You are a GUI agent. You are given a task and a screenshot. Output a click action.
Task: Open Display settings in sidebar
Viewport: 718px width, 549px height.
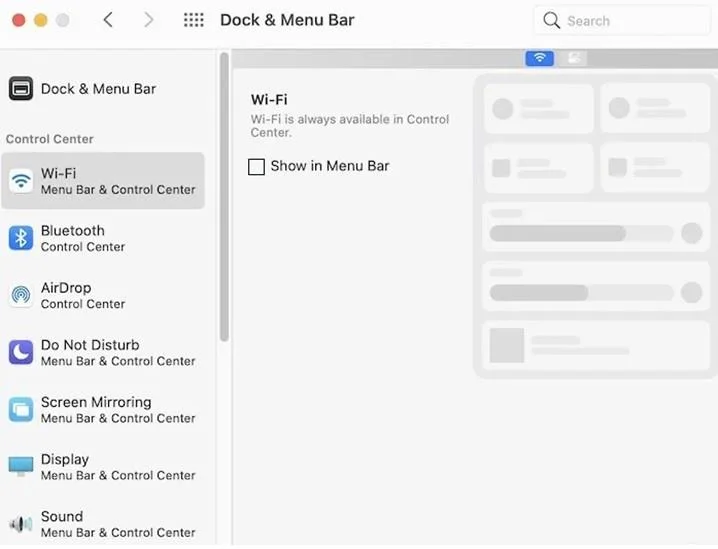[x=103, y=467]
